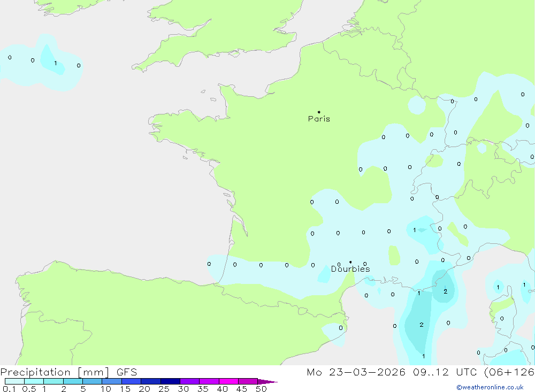Pick the 20 to 25 mm legend swatch
Image resolution: width=535 pixels, height=392 pixels.
click(150, 381)
